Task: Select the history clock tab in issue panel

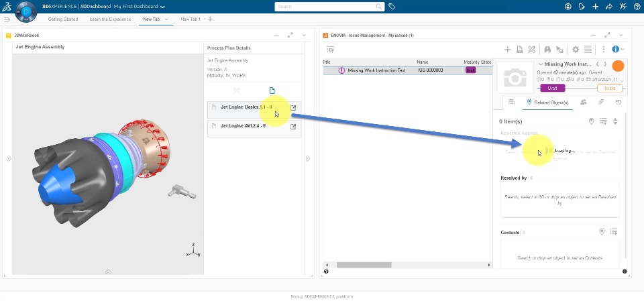Action: pyautogui.click(x=619, y=103)
